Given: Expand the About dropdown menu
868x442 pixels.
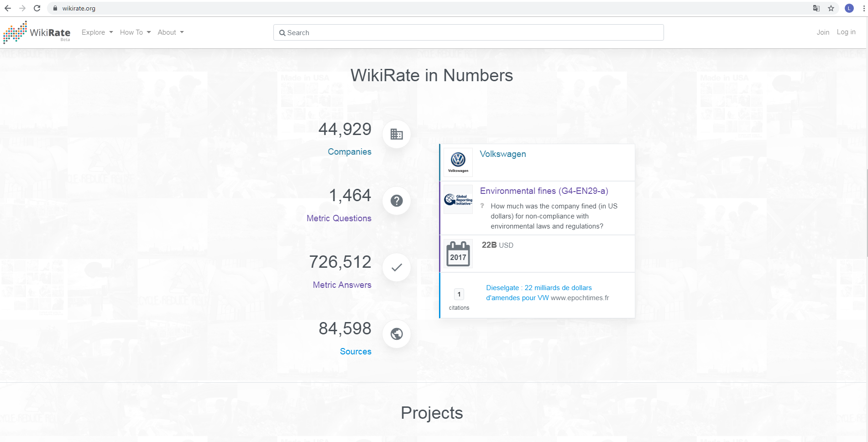Looking at the screenshot, I should 171,32.
